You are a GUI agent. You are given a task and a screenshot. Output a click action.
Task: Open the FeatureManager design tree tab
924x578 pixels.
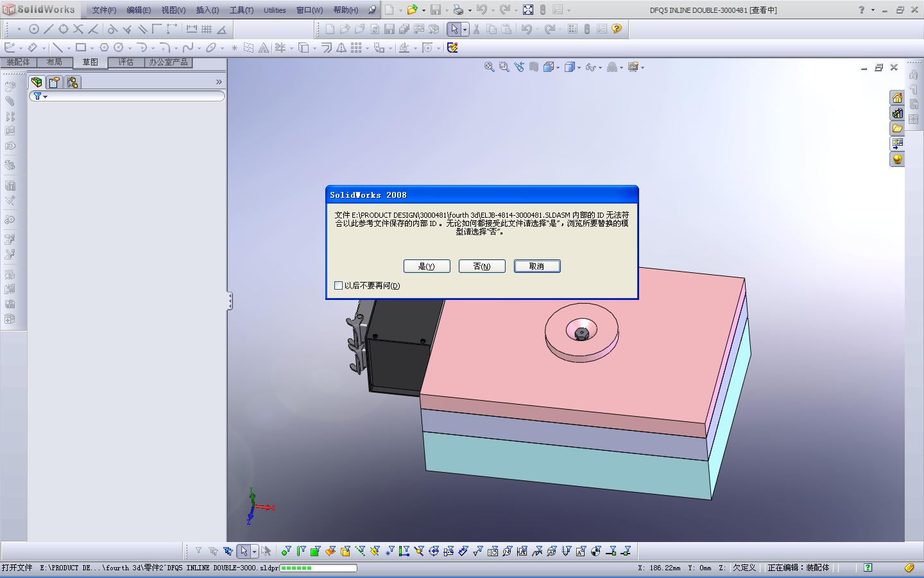pyautogui.click(x=37, y=82)
